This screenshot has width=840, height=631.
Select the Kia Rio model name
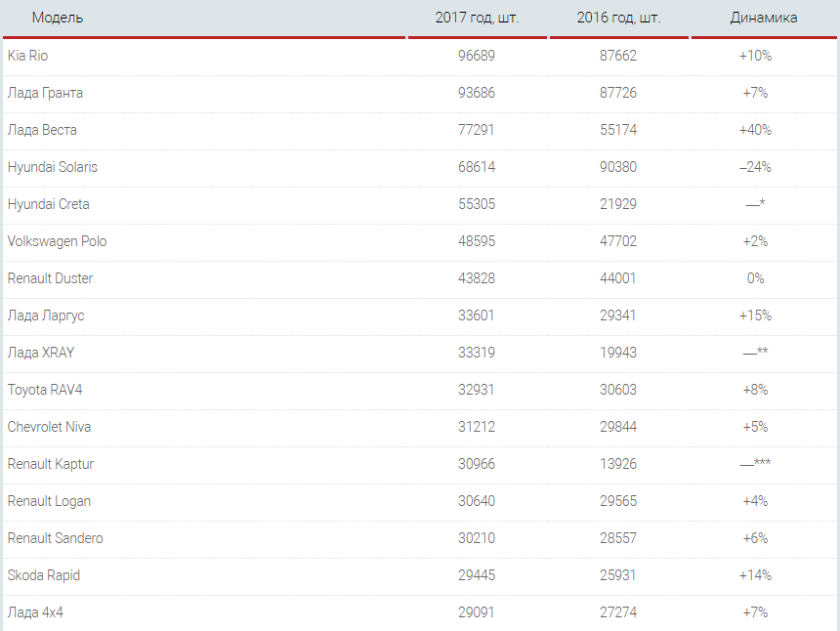(x=28, y=56)
